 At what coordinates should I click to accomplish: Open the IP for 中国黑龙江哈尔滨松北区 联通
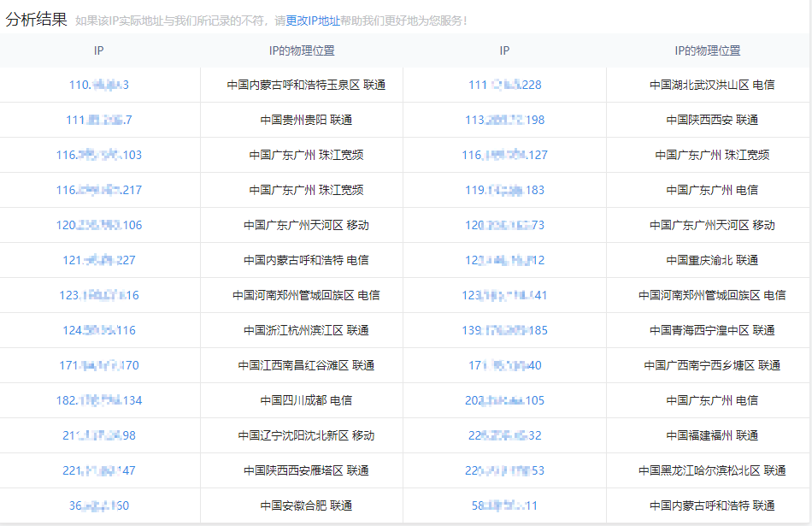click(504, 470)
